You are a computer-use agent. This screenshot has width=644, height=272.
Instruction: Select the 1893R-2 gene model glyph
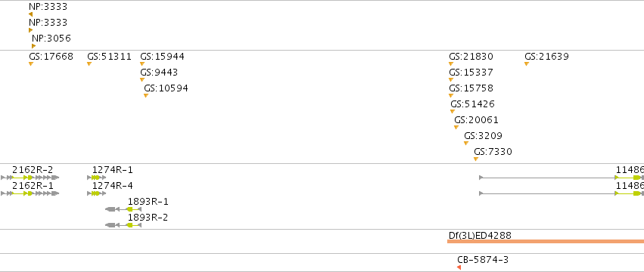[x=123, y=225]
